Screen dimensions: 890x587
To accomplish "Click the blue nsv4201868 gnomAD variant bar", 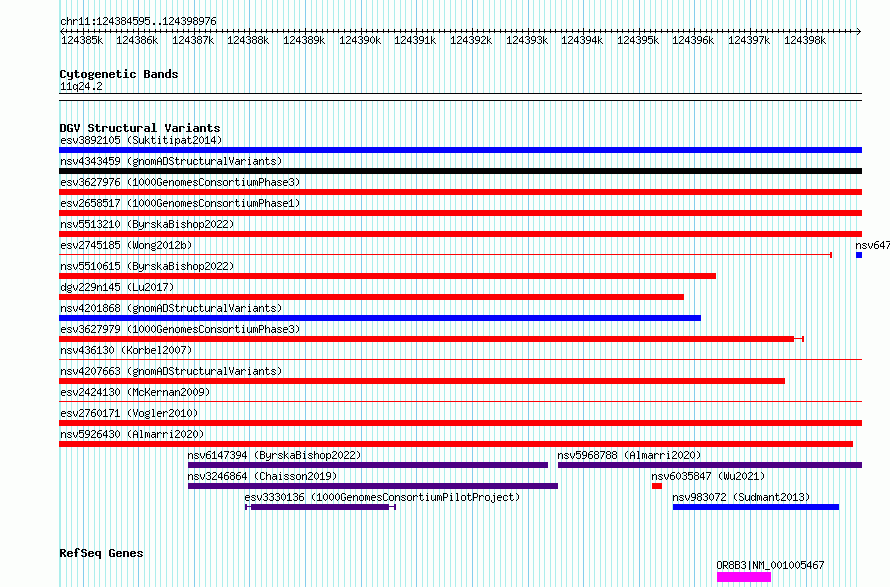I will pyautogui.click(x=380, y=318).
